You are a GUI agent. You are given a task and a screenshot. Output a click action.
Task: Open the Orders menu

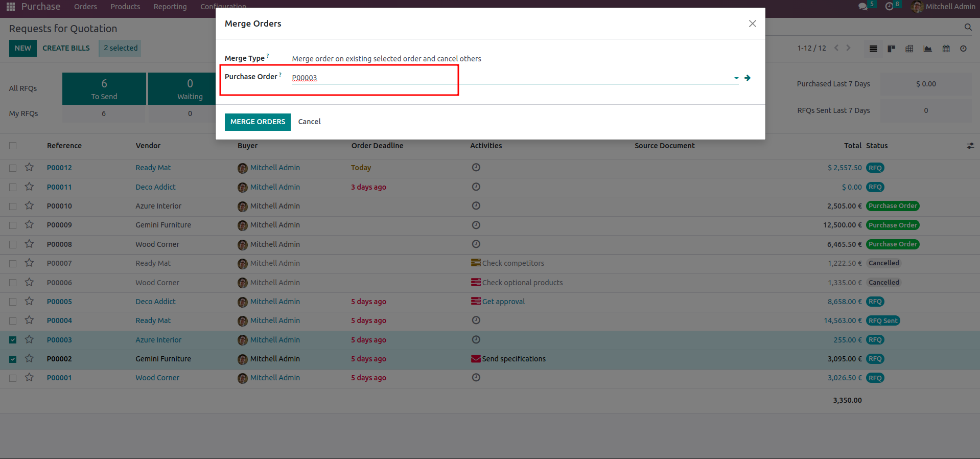(x=85, y=7)
